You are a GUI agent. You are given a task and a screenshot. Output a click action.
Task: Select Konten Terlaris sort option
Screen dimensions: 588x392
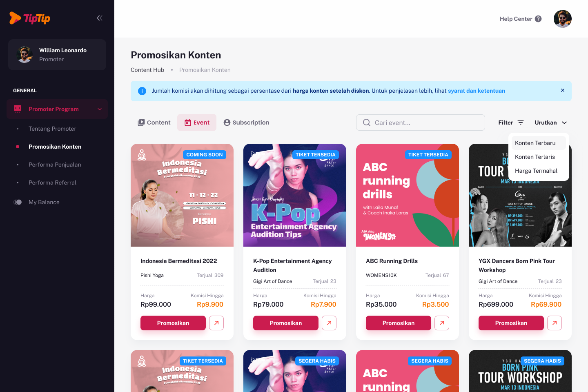535,157
